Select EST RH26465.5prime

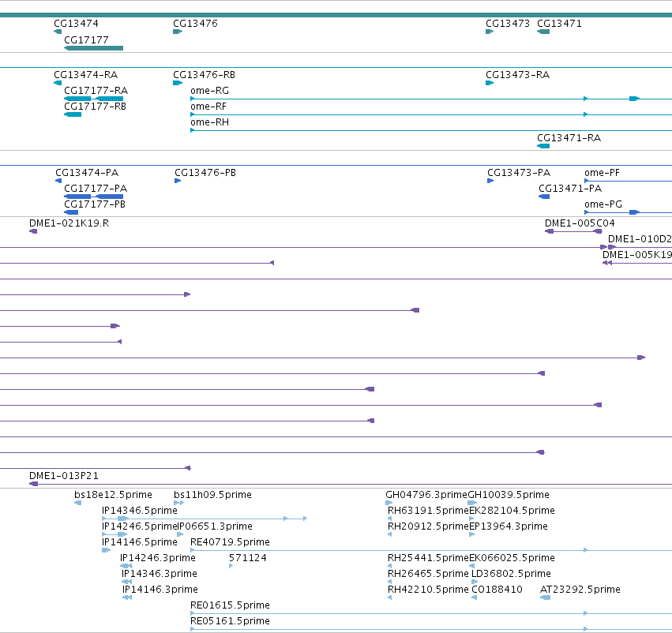point(428,574)
